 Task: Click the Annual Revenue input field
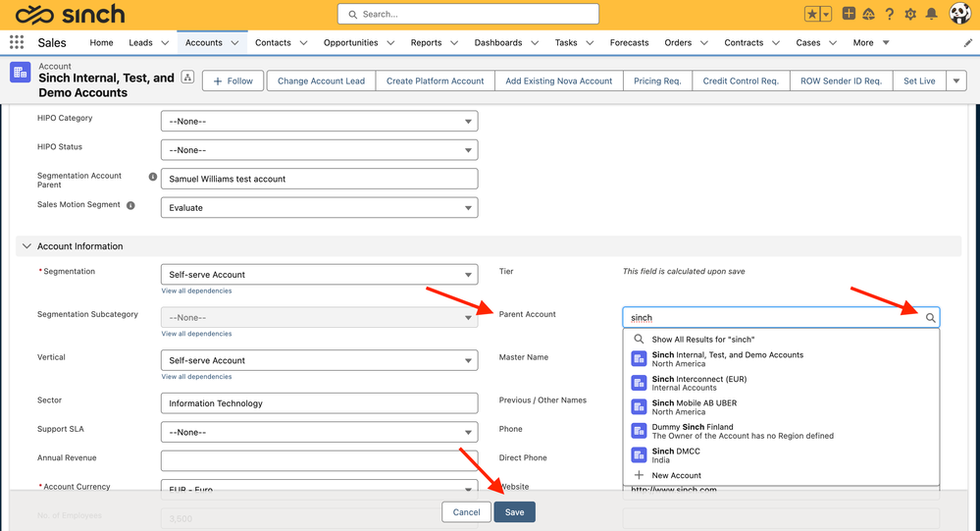pyautogui.click(x=320, y=461)
